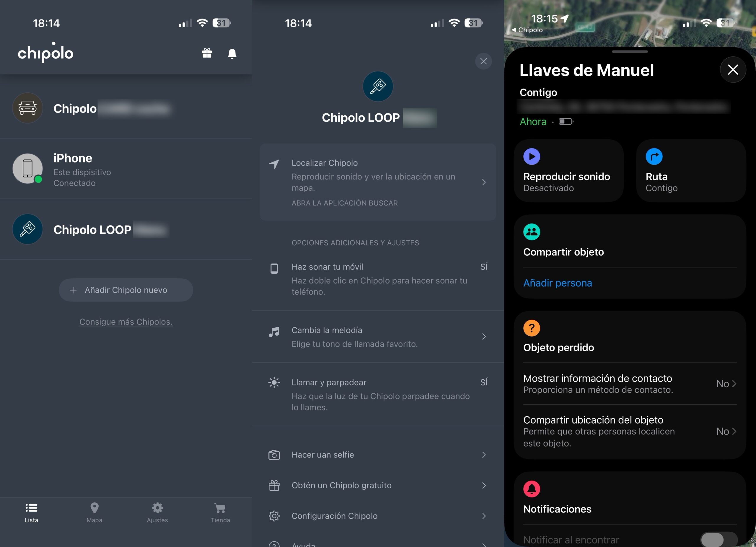Image resolution: width=756 pixels, height=547 pixels.
Task: Select the iPhone device icon
Action: coord(28,169)
